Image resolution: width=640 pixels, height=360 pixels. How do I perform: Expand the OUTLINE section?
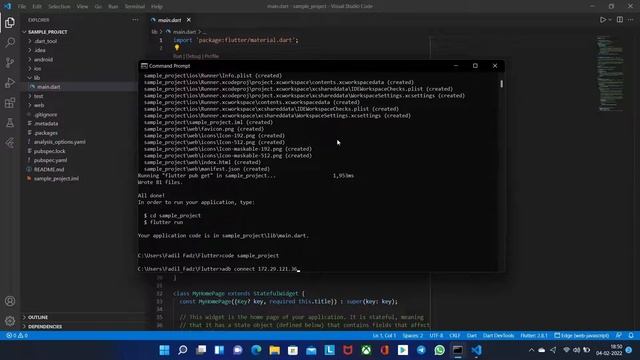click(x=38, y=317)
